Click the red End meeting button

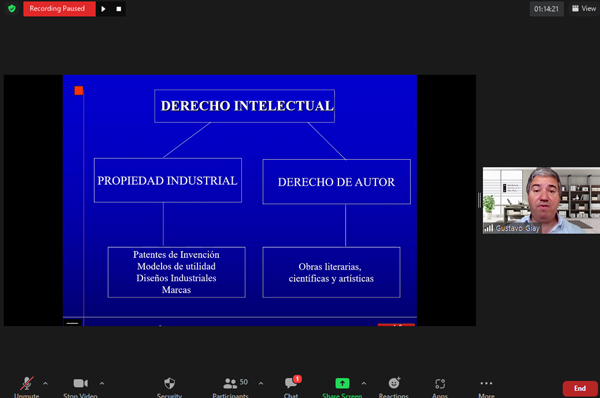click(580, 388)
